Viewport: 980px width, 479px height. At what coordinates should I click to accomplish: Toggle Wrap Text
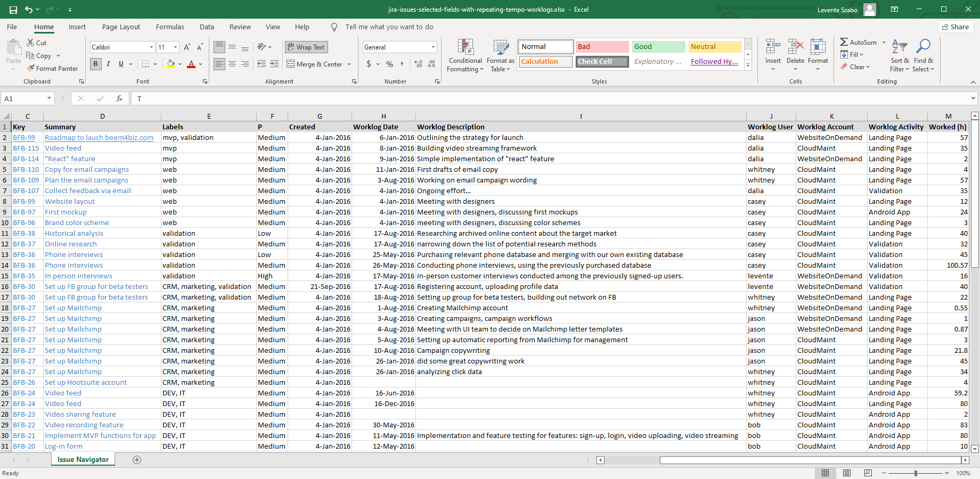306,47
